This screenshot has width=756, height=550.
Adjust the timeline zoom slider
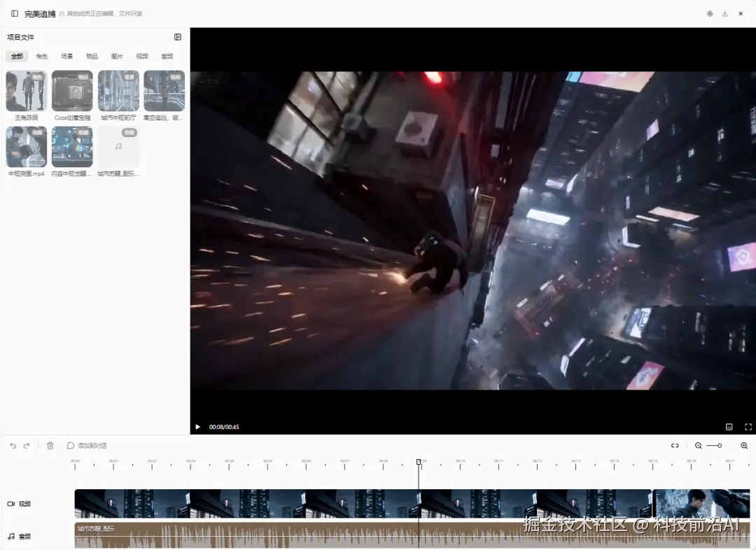(x=715, y=446)
